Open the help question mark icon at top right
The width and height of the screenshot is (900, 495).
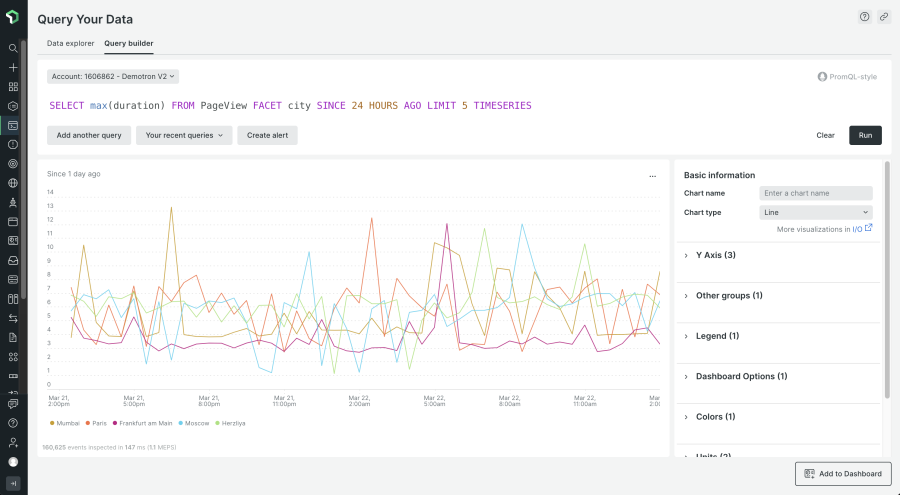click(x=864, y=17)
